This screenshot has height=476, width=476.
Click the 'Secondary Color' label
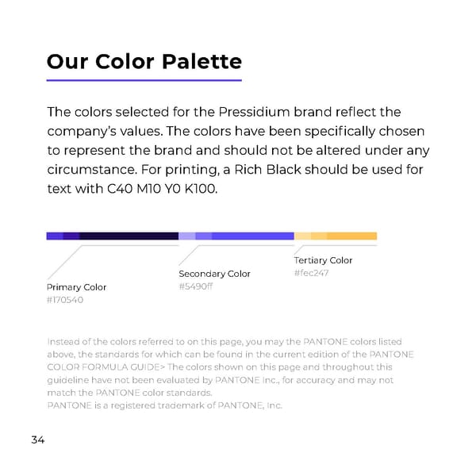[214, 274]
